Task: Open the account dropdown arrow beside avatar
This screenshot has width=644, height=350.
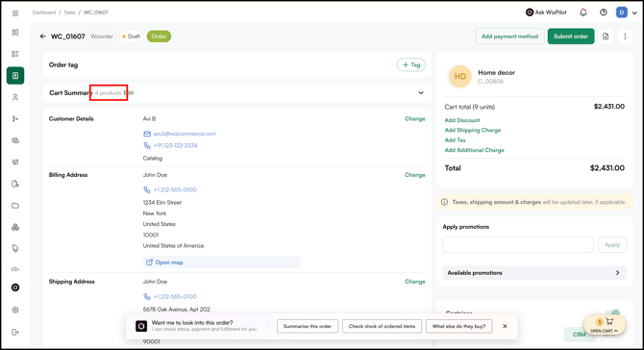Action: pyautogui.click(x=634, y=12)
